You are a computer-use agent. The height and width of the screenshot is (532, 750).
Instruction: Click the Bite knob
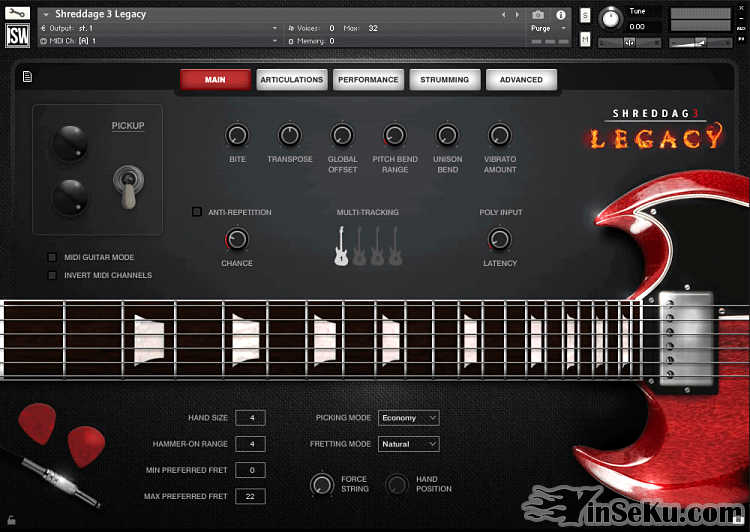(x=237, y=135)
